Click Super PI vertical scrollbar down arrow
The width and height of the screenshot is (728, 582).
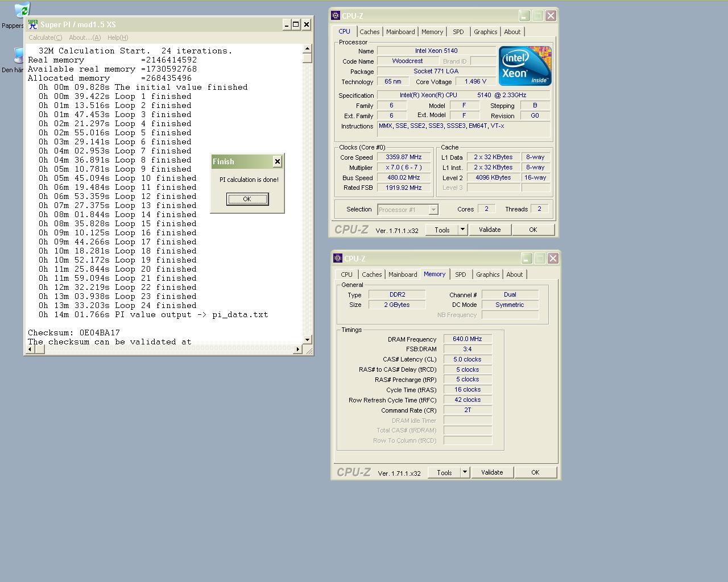[308, 340]
